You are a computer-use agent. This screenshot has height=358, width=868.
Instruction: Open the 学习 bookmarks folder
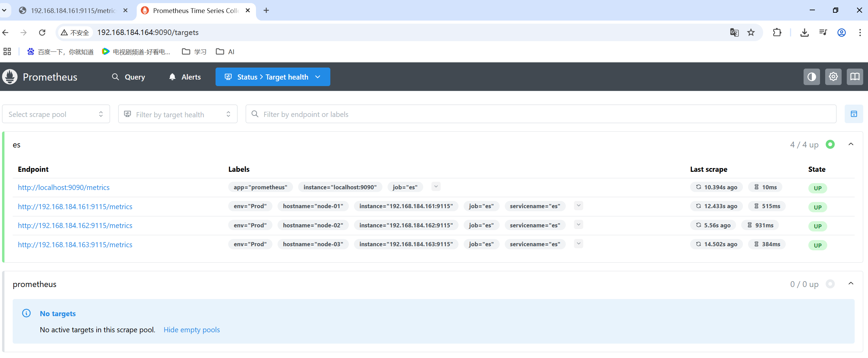coord(194,51)
